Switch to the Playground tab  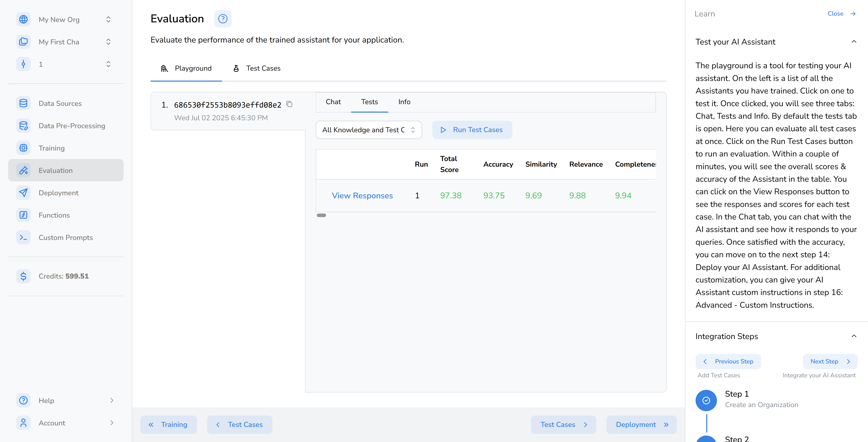tap(186, 68)
